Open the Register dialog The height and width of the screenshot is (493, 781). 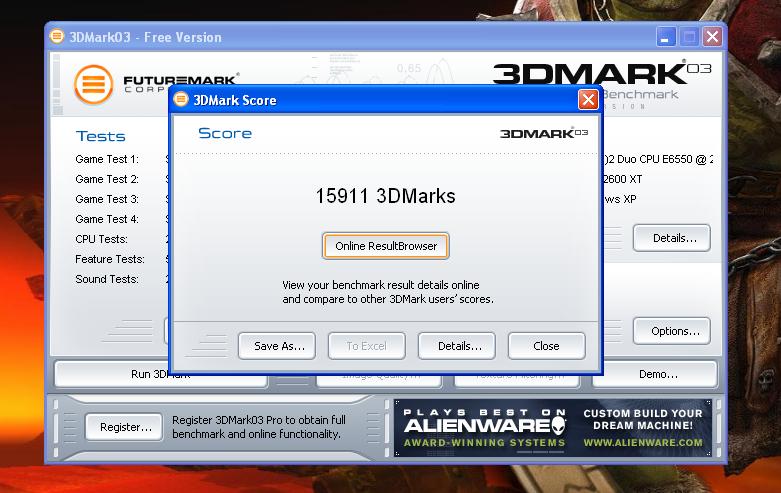click(x=124, y=427)
